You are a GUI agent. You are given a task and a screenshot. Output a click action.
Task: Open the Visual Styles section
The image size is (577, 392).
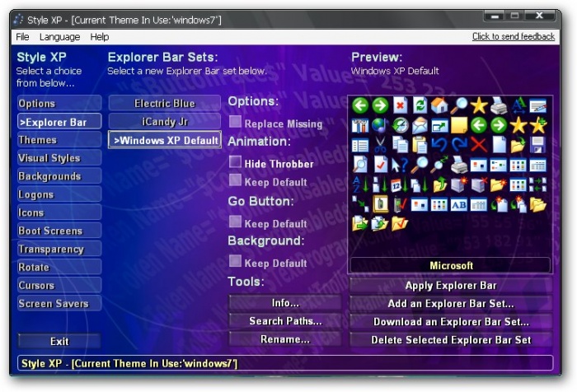[x=59, y=158]
